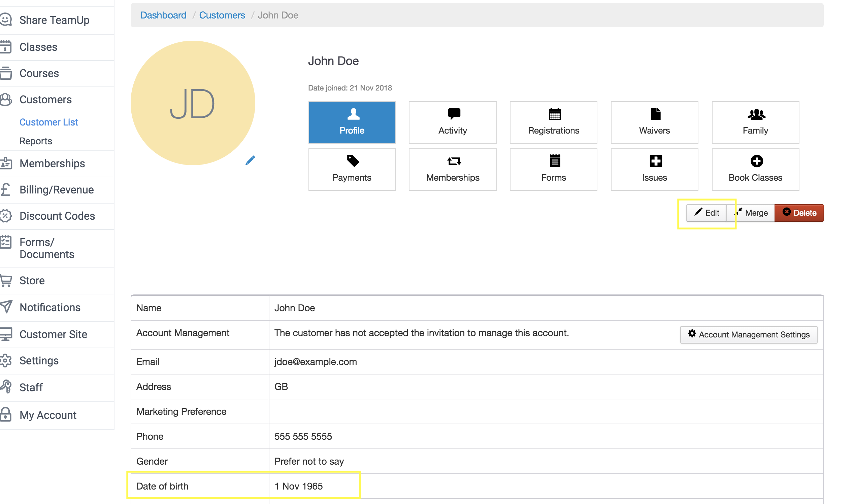The width and height of the screenshot is (854, 504).
Task: Click the JD avatar circle
Action: pyautogui.click(x=193, y=103)
